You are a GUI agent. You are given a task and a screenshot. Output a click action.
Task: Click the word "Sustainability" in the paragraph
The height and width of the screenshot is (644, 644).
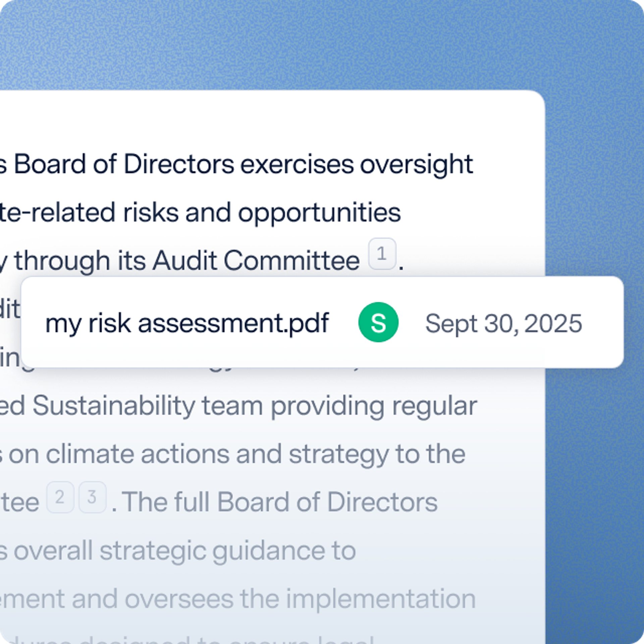pos(114,406)
